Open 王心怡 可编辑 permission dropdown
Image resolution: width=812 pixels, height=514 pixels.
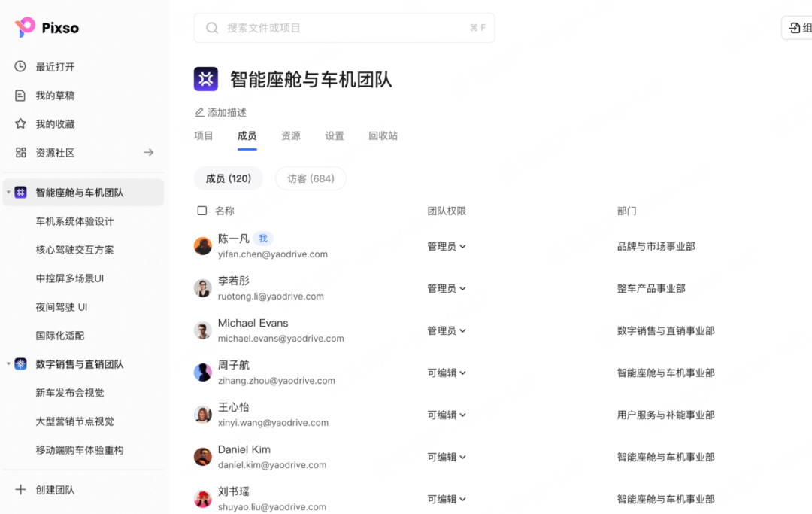[447, 415]
